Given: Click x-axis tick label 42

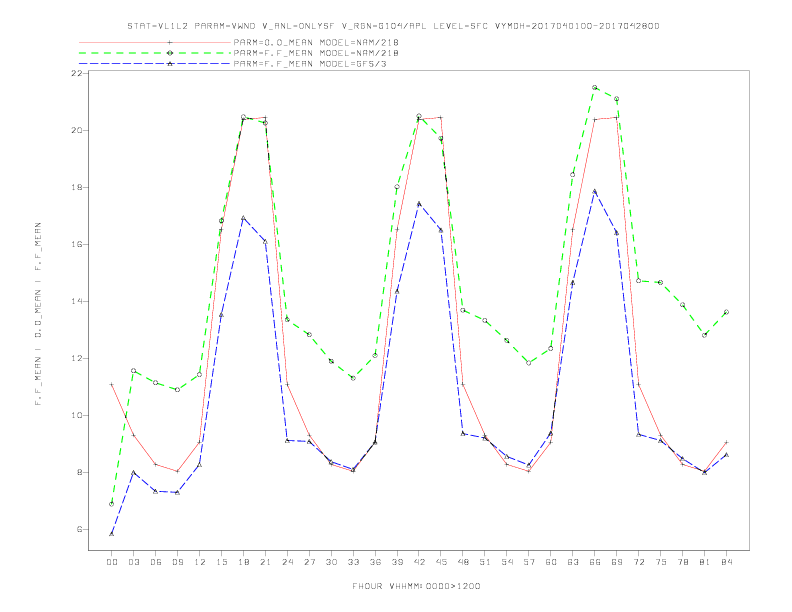Looking at the screenshot, I should (x=419, y=562).
